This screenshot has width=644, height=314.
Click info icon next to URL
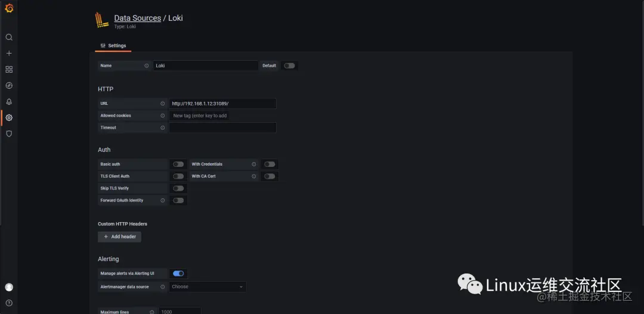[163, 104]
